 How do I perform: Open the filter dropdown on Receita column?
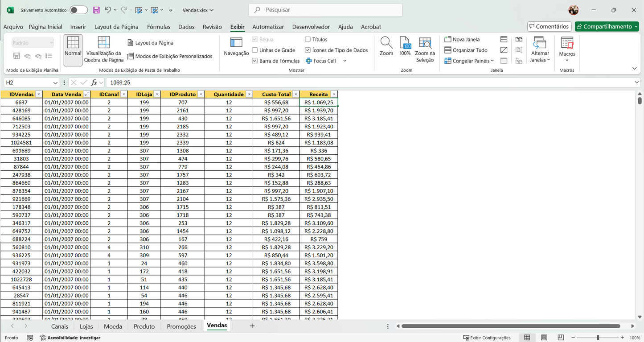333,94
